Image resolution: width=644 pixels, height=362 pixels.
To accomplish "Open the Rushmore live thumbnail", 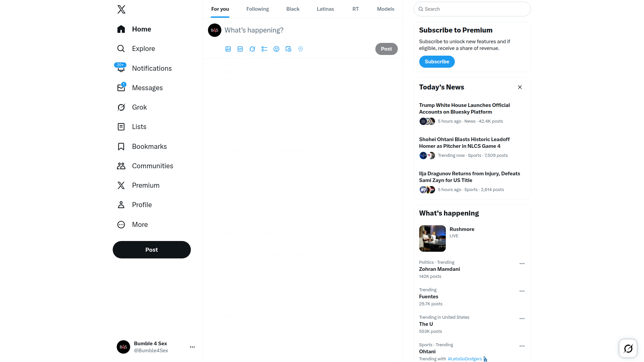I will pyautogui.click(x=432, y=238).
